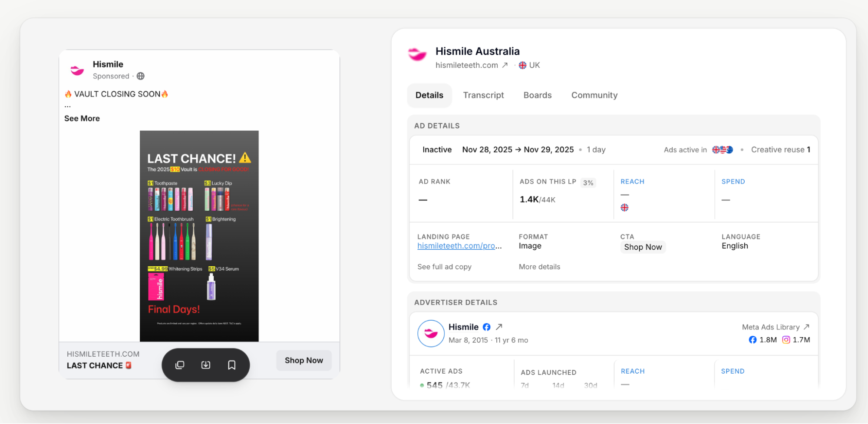Click the LAST CHANCE ad creative image
The height and width of the screenshot is (424, 868).
tap(199, 236)
